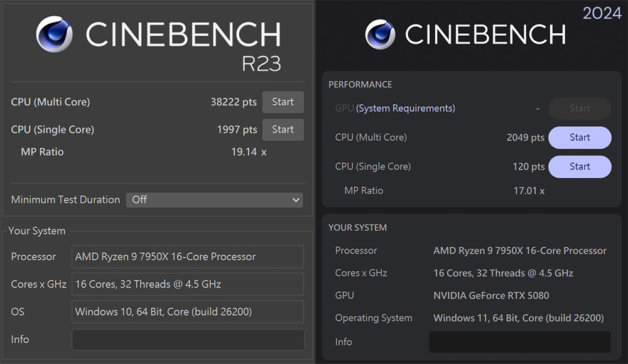Open the Minimum Test Duration dropdown
The height and width of the screenshot is (364, 628).
click(x=215, y=200)
